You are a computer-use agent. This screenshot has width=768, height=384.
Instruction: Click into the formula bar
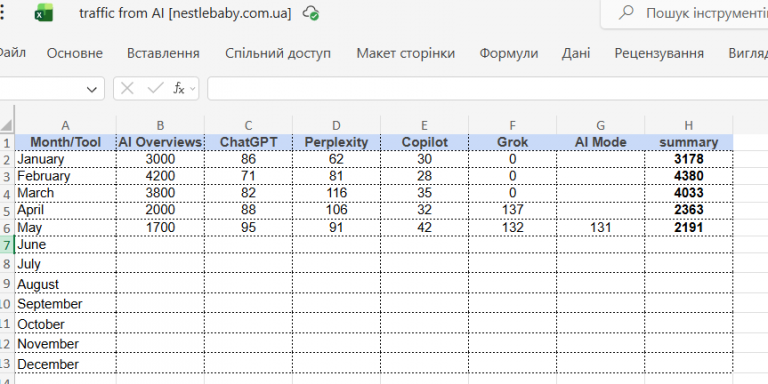[487, 89]
